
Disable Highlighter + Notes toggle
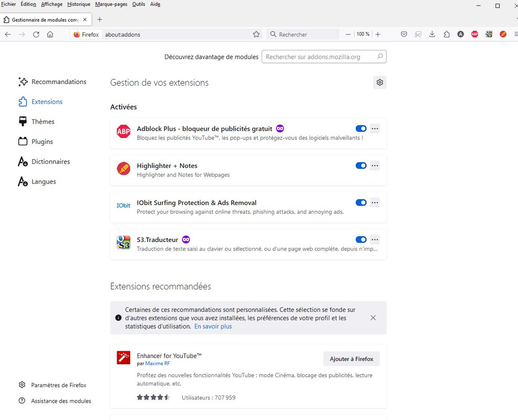coord(361,165)
